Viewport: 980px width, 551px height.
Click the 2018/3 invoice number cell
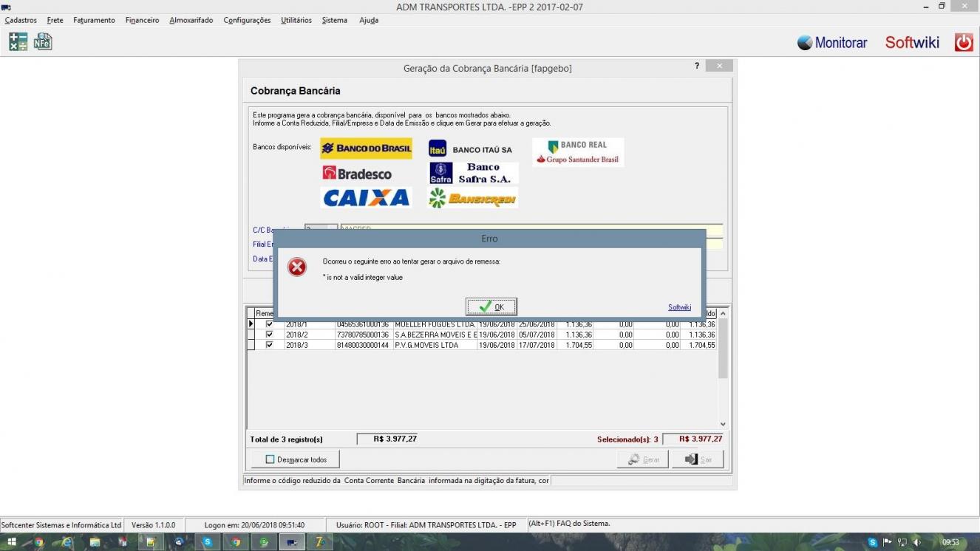(x=310, y=345)
